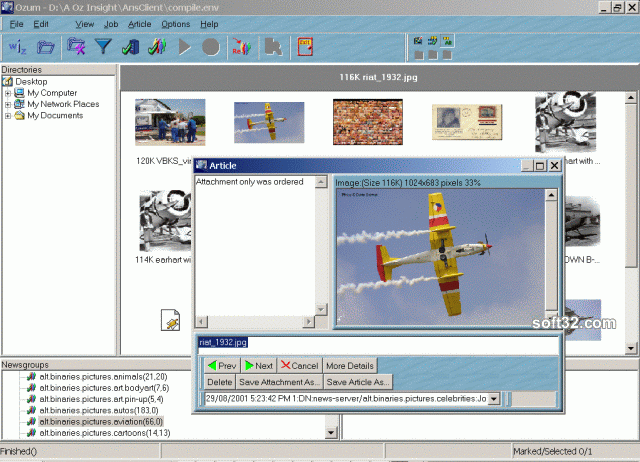
Task: Open the View menu
Action: pos(84,24)
